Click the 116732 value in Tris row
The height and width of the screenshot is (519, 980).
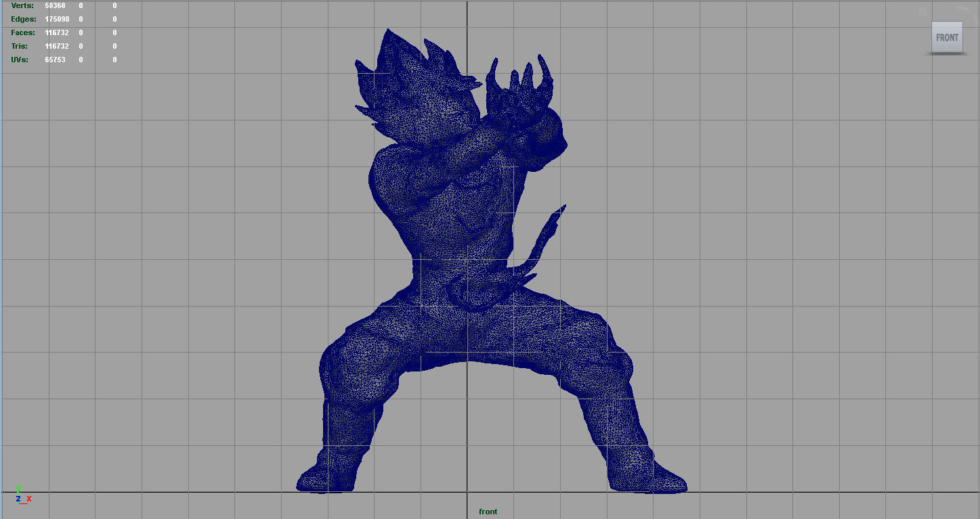(x=57, y=46)
